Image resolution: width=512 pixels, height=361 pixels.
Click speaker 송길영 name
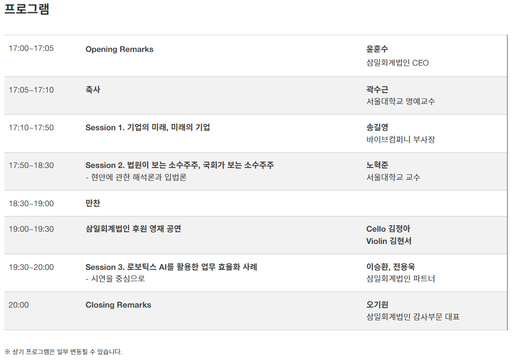tap(377, 127)
